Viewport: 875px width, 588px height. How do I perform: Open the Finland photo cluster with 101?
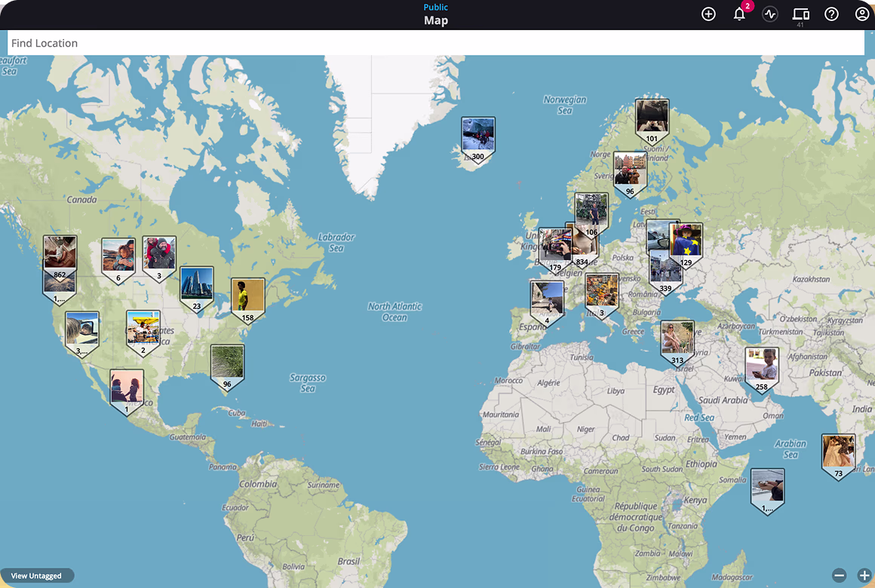(652, 118)
